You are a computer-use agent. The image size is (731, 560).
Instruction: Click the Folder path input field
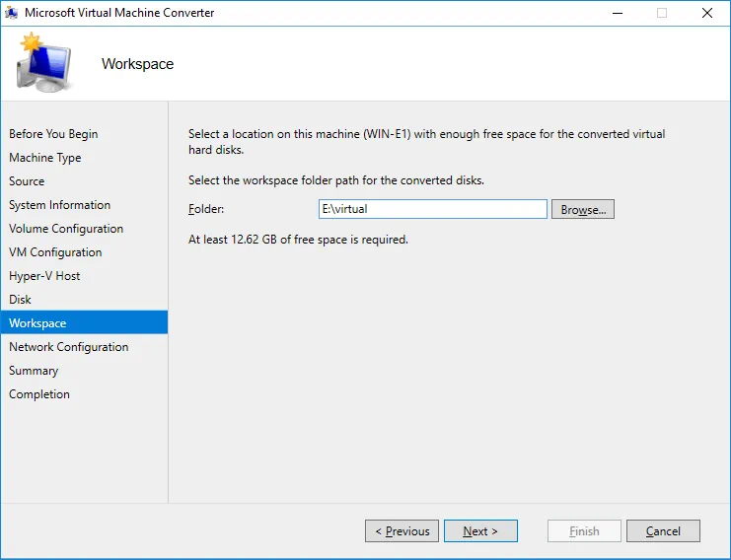(432, 209)
